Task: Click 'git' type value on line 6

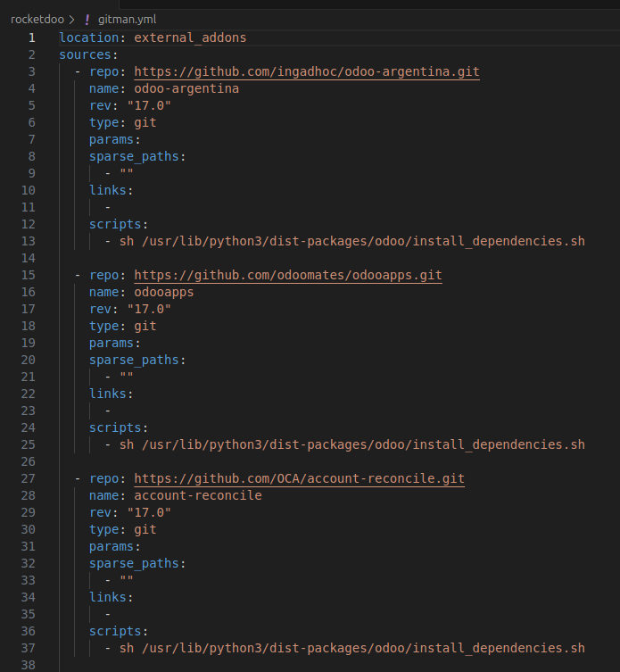Action: (x=145, y=122)
